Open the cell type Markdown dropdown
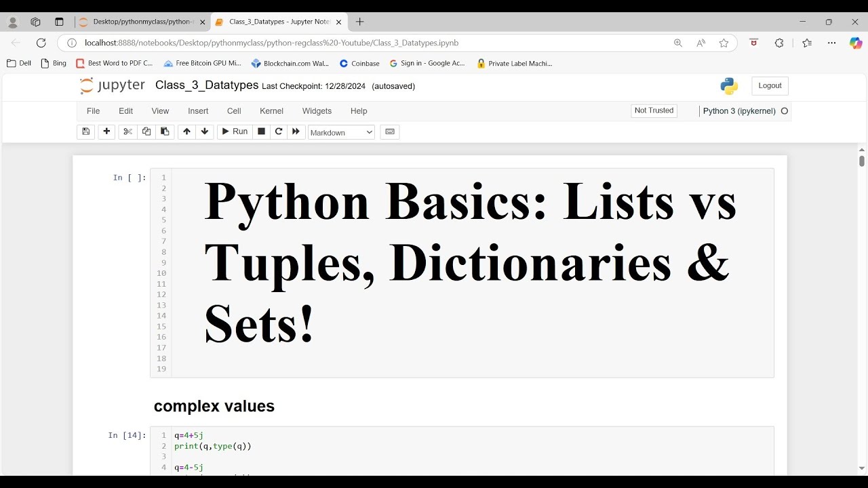The height and width of the screenshot is (488, 868). [341, 132]
